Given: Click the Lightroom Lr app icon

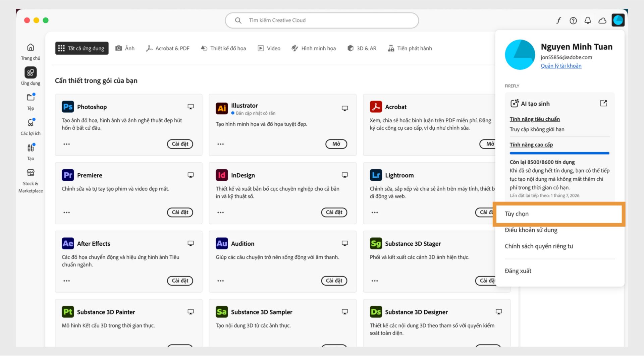Looking at the screenshot, I should [376, 175].
